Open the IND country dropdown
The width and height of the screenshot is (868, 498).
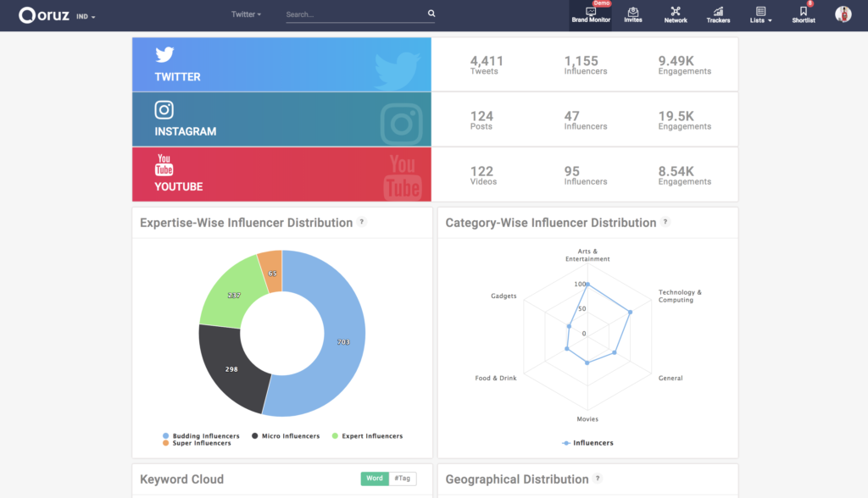pos(86,17)
